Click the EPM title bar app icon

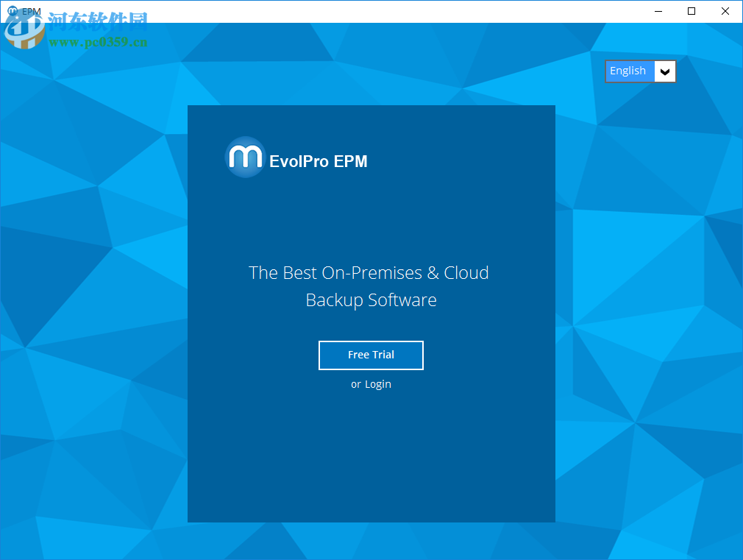coord(13,10)
